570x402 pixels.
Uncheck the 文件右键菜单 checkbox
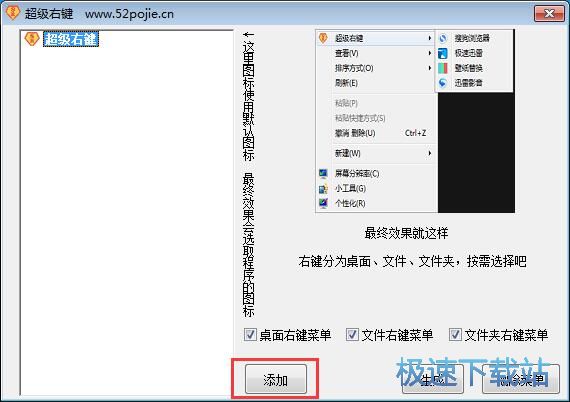352,334
